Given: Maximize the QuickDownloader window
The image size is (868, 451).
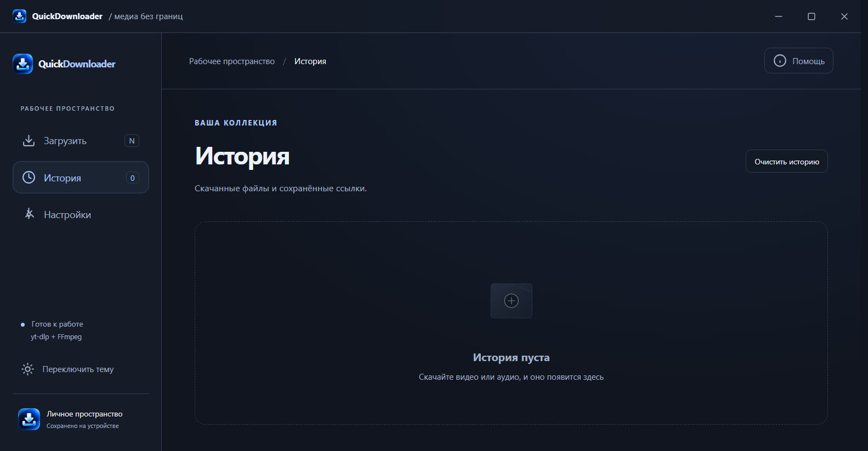Looking at the screenshot, I should click(812, 16).
